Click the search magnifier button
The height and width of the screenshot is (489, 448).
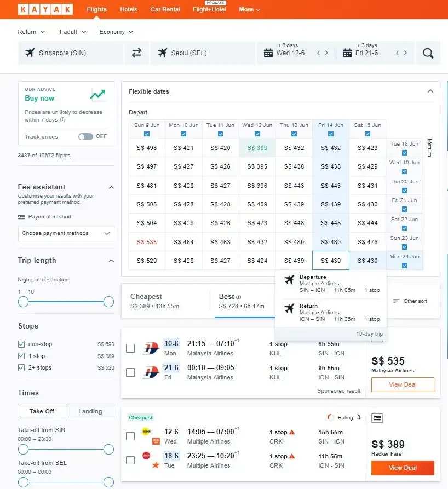pyautogui.click(x=428, y=53)
